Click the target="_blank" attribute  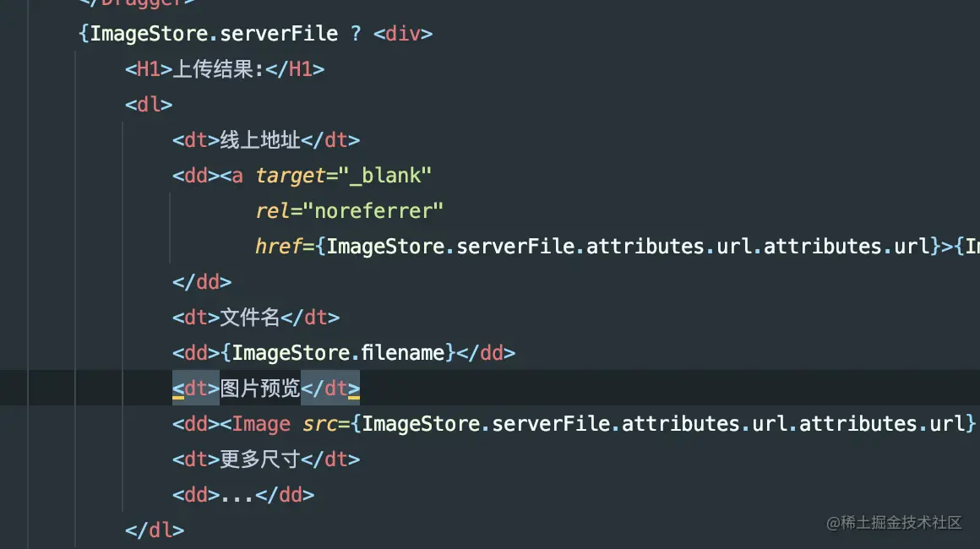pos(343,176)
